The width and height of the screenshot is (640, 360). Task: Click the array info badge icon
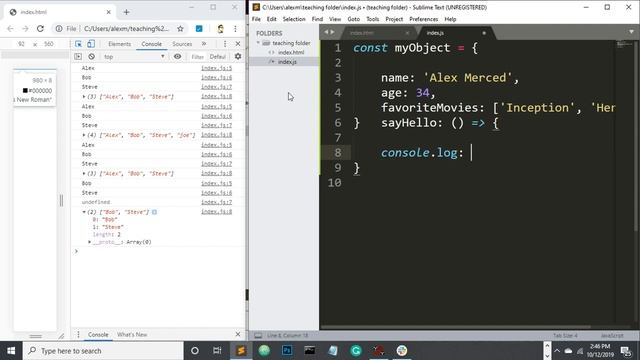(154, 212)
